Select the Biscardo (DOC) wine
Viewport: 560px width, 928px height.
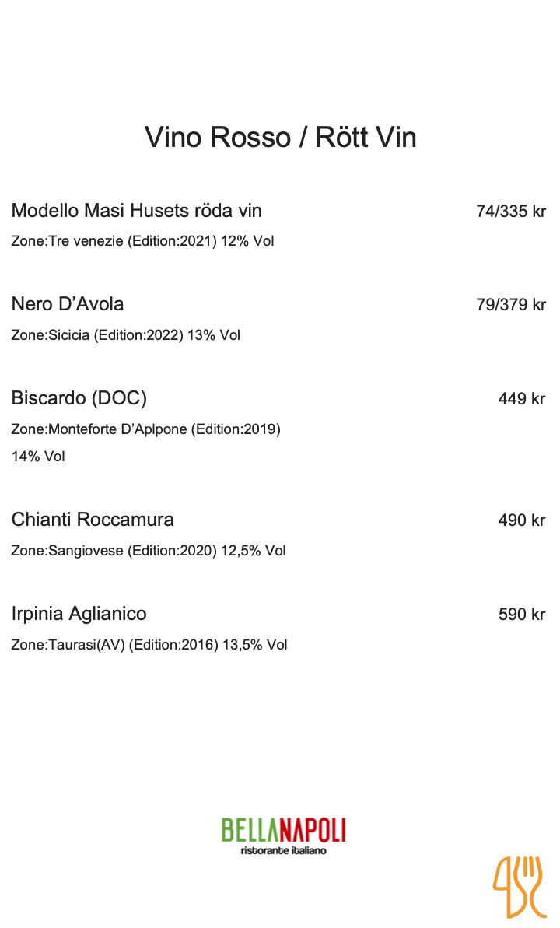click(x=79, y=398)
